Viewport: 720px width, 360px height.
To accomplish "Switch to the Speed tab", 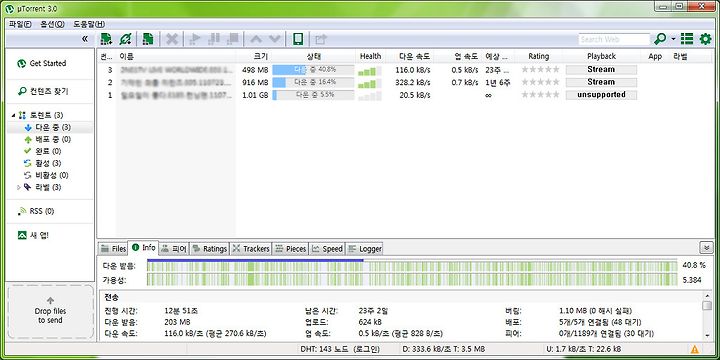I will point(327,248).
